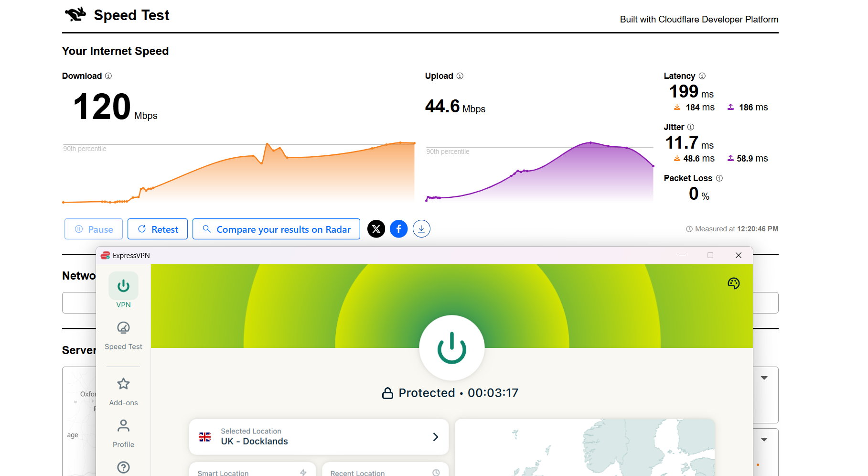Image resolution: width=868 pixels, height=476 pixels.
Task: Select VPN in the ExpressVPN sidebar
Action: click(123, 291)
